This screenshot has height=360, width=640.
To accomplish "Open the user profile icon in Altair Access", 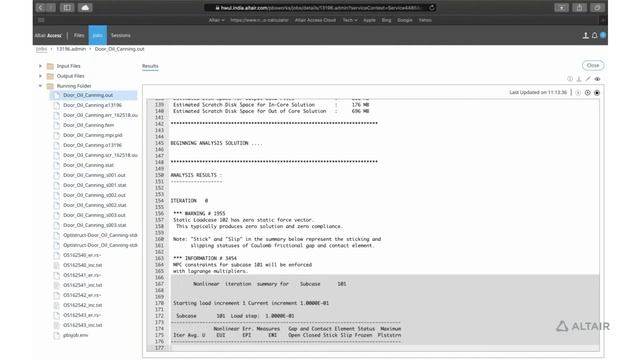I will (x=585, y=36).
